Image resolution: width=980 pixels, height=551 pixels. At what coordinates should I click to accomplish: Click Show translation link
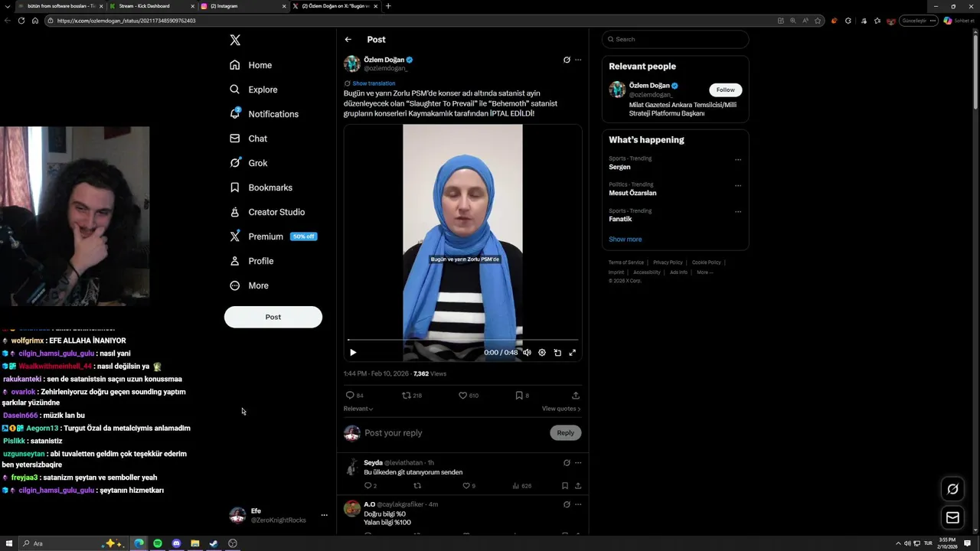[x=374, y=83]
